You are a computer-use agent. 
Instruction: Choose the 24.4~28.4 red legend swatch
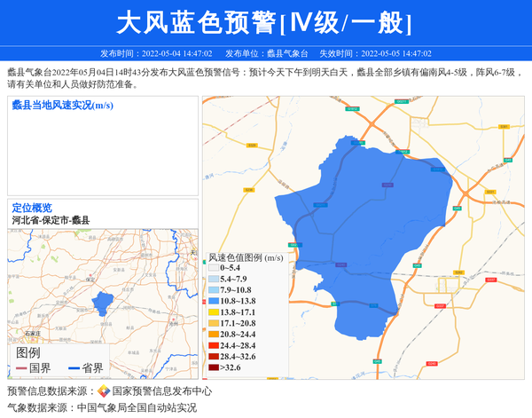tap(214, 345)
